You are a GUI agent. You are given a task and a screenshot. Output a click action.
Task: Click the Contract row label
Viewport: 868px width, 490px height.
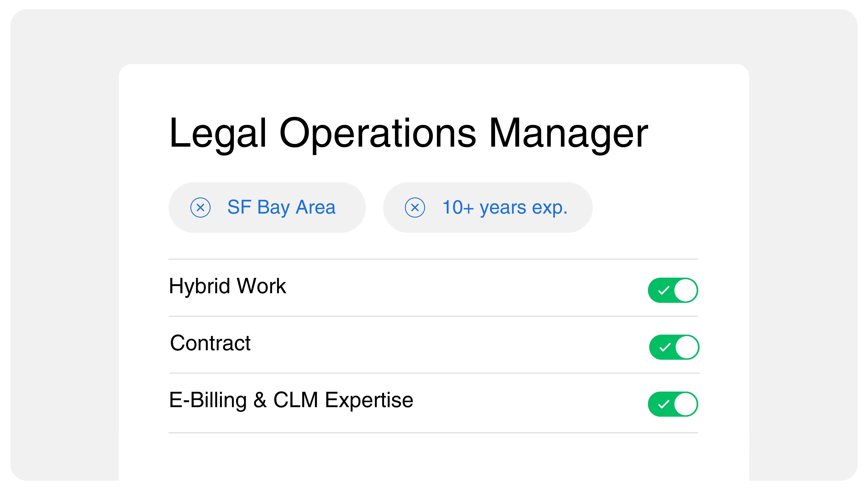tap(210, 343)
